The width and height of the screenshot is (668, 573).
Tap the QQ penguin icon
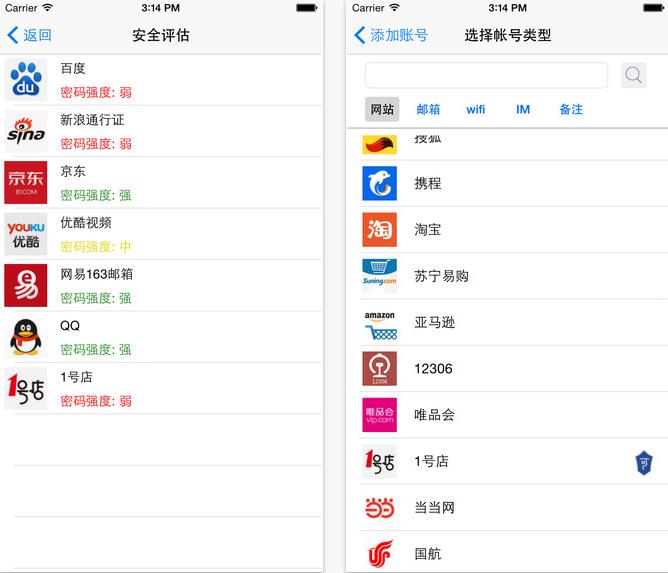[x=26, y=337]
